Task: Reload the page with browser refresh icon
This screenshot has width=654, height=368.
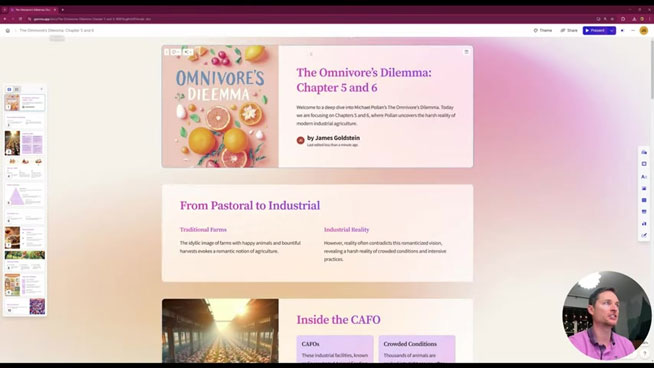Action: point(20,19)
